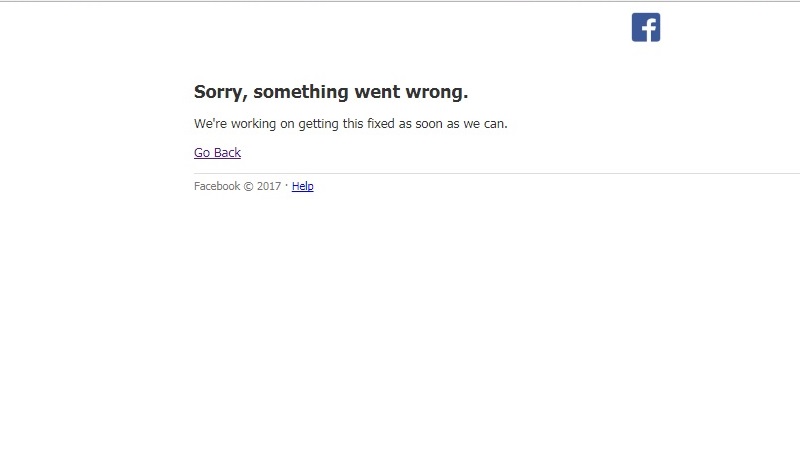Click the word "Facebook" in the footer
Image resolution: width=800 pixels, height=465 pixels.
[217, 186]
